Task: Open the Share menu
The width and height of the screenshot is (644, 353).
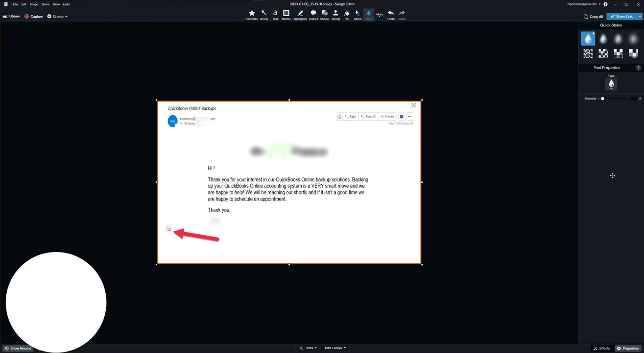Action: [46, 4]
